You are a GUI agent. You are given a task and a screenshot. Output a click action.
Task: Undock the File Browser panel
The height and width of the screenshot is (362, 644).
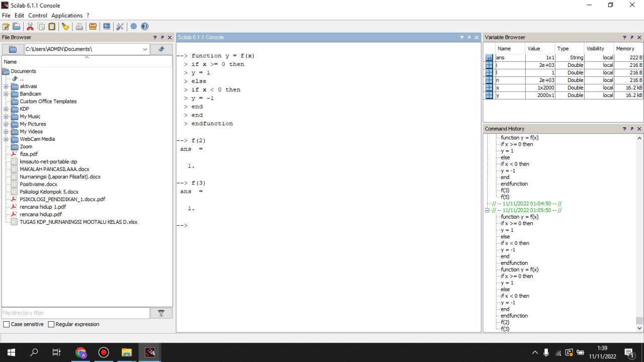[x=162, y=37]
